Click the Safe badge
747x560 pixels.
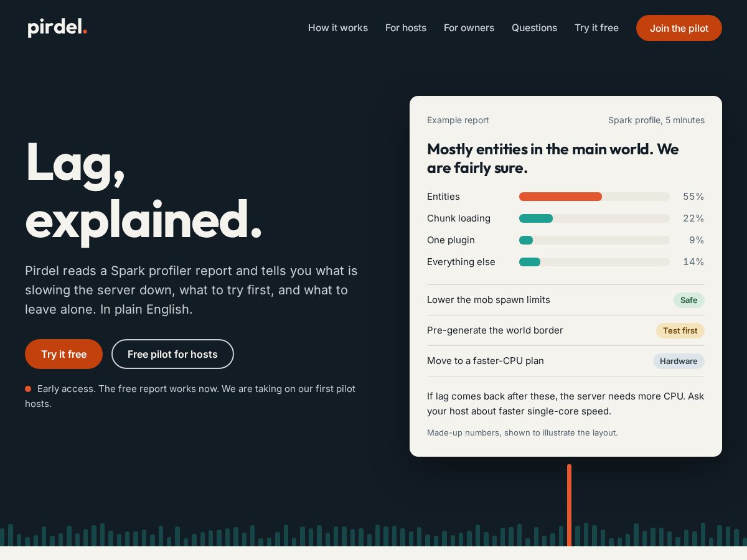pos(689,300)
